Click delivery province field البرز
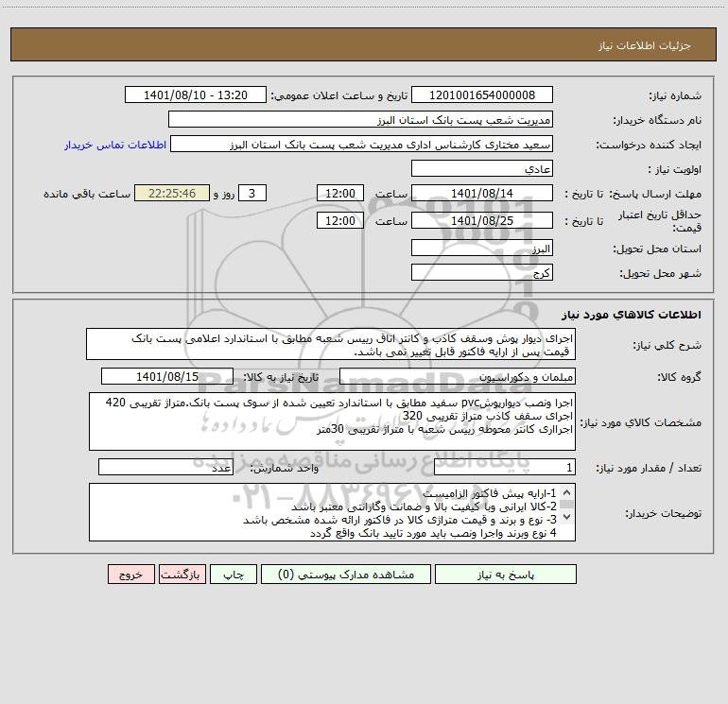The height and width of the screenshot is (704, 728). point(482,248)
